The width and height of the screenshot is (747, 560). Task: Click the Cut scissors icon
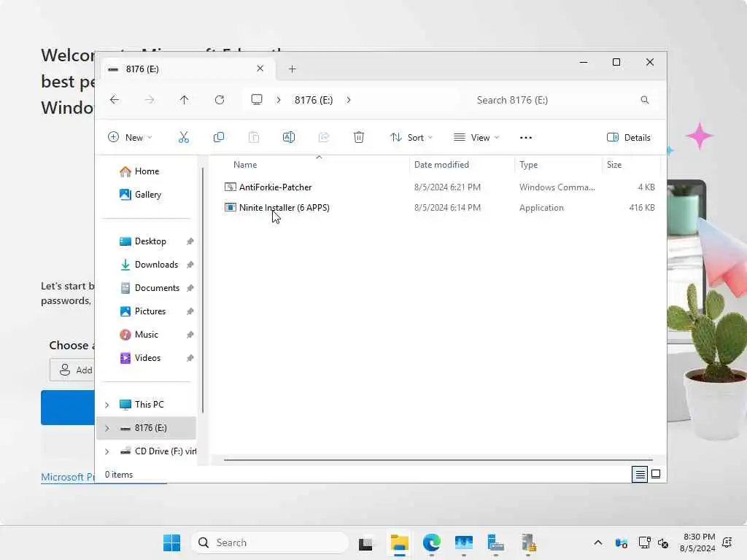183,138
